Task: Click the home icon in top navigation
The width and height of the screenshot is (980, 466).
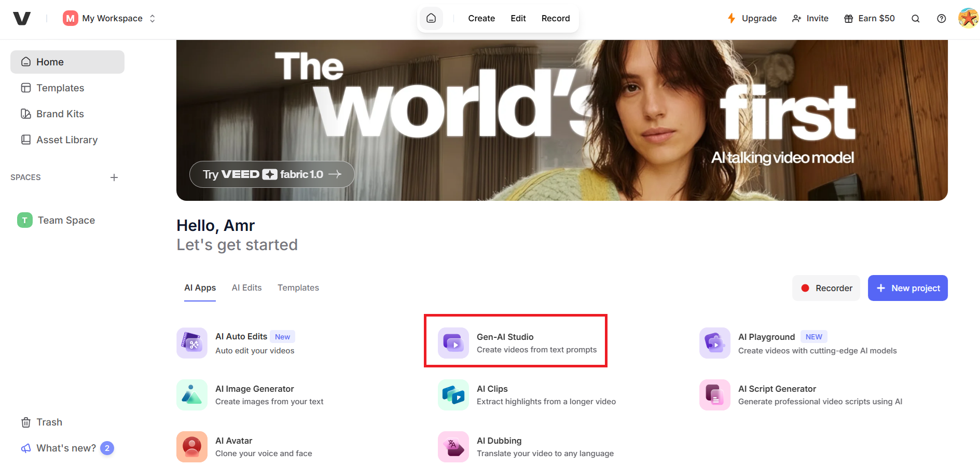Action: coord(431,19)
